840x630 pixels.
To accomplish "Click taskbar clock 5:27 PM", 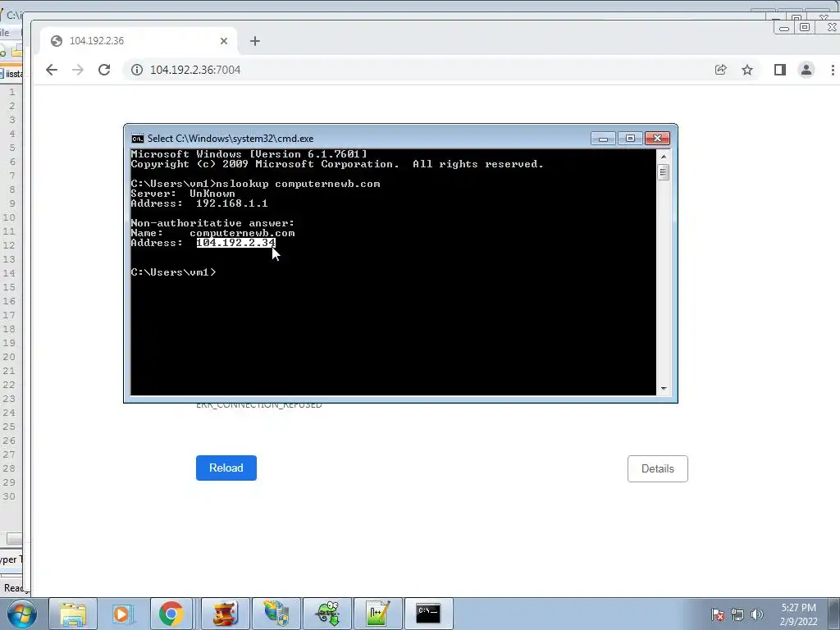I will point(798,614).
